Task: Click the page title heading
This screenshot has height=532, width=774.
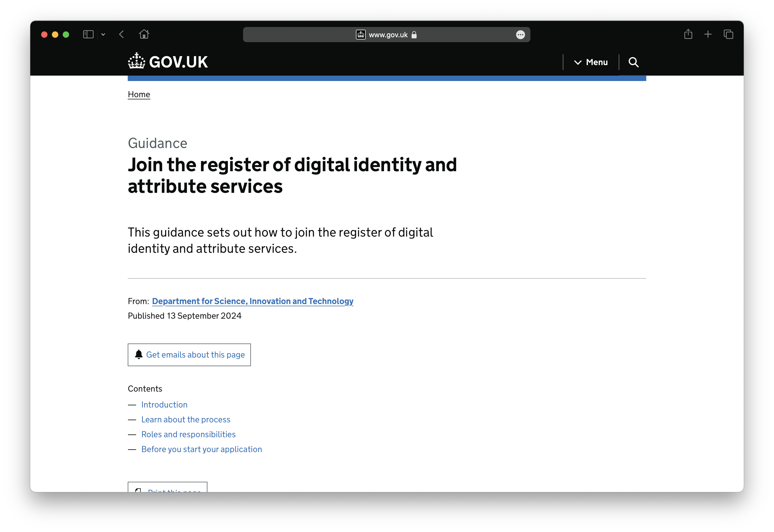Action: 292,175
